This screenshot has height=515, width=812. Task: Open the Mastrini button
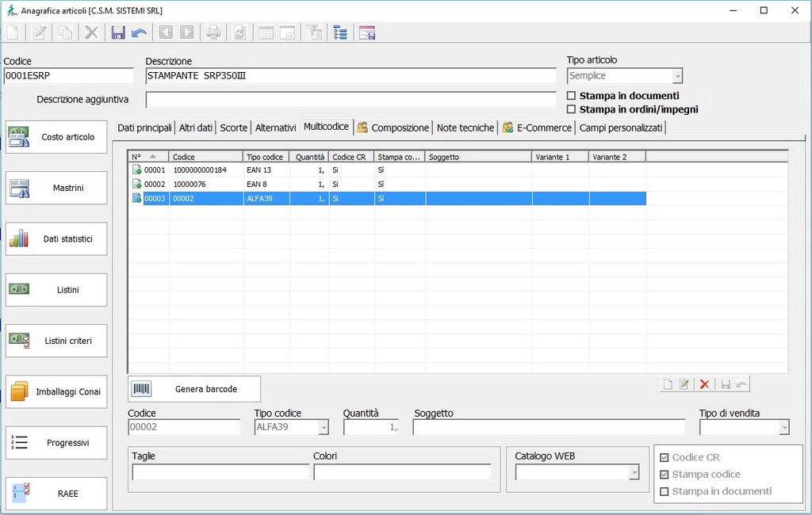[56, 188]
